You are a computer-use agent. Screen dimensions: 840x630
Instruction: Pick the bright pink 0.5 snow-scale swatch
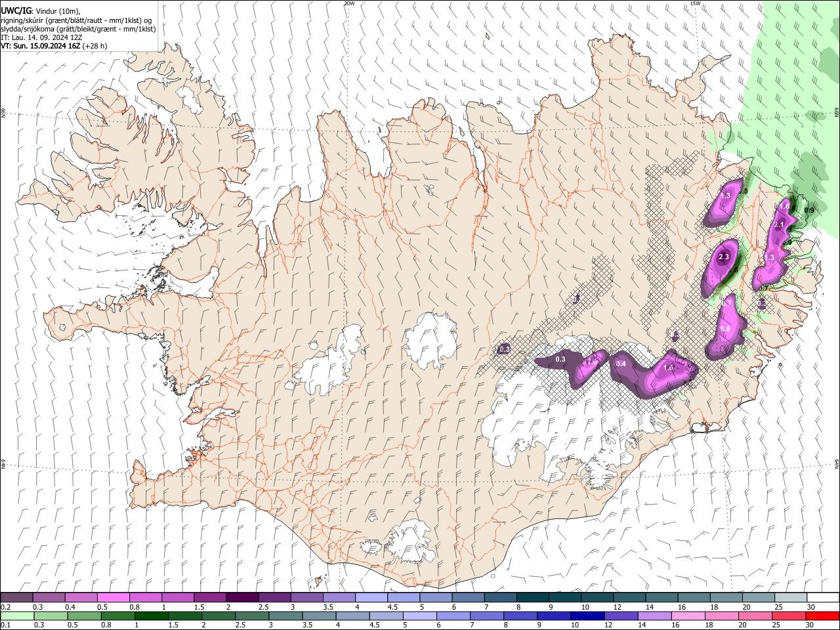[x=114, y=597]
